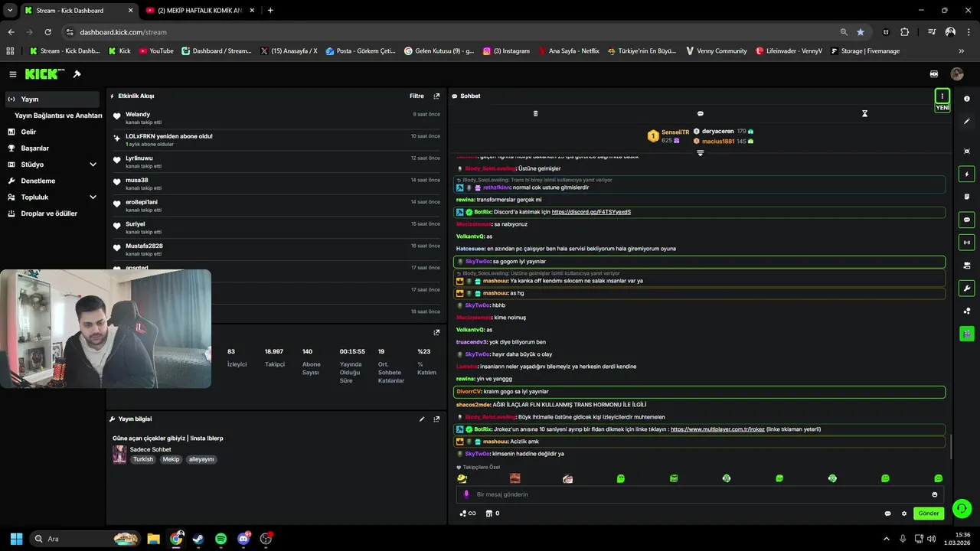
Task: Select Yayın in the sidebar
Action: (x=52, y=99)
